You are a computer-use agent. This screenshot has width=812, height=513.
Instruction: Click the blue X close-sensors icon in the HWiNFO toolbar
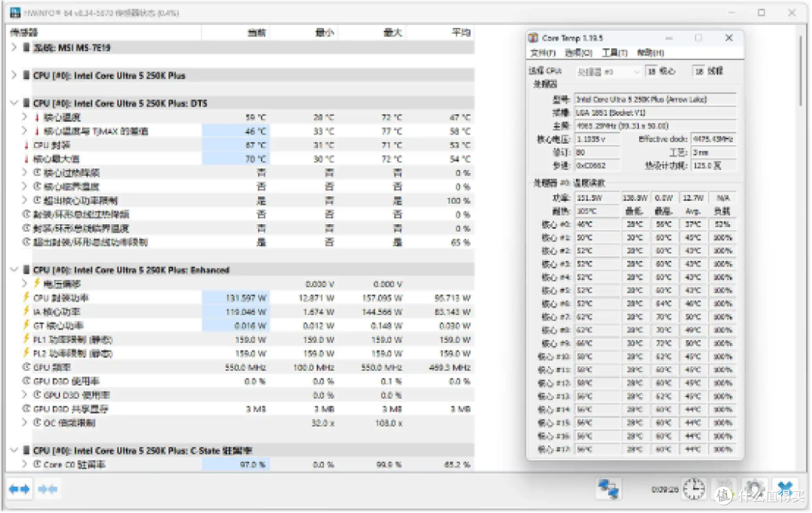click(x=785, y=489)
